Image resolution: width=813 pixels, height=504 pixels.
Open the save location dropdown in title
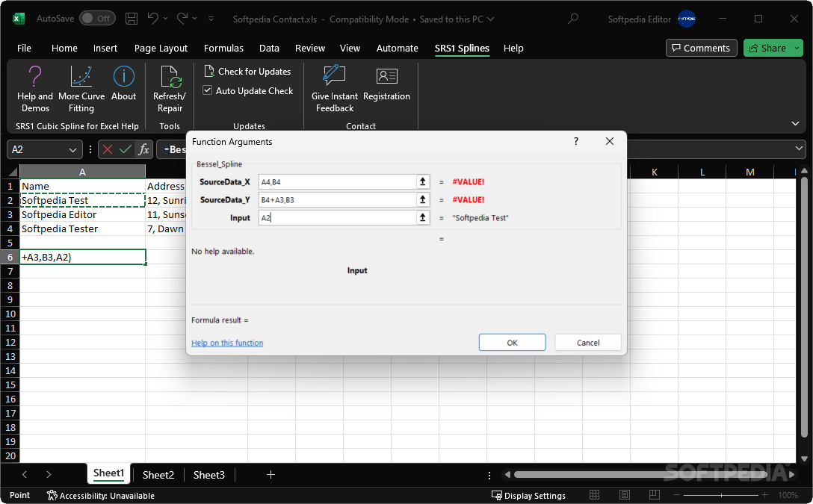pyautogui.click(x=490, y=19)
